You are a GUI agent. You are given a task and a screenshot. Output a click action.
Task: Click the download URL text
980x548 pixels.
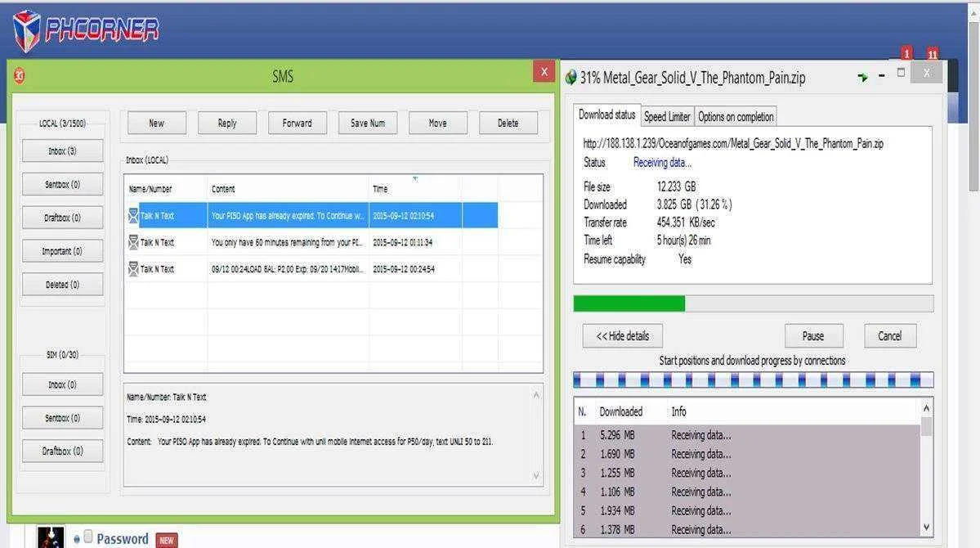733,143
